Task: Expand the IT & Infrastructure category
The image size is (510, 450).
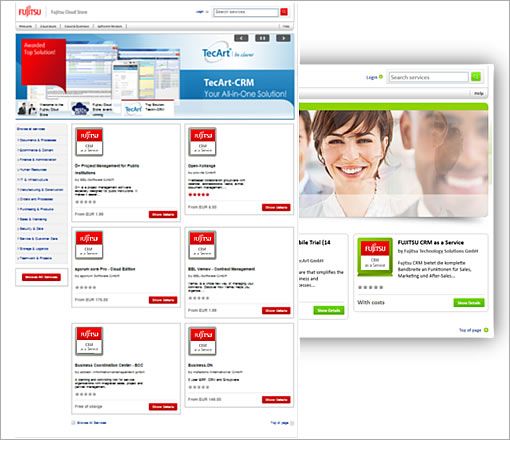Action: (x=33, y=180)
